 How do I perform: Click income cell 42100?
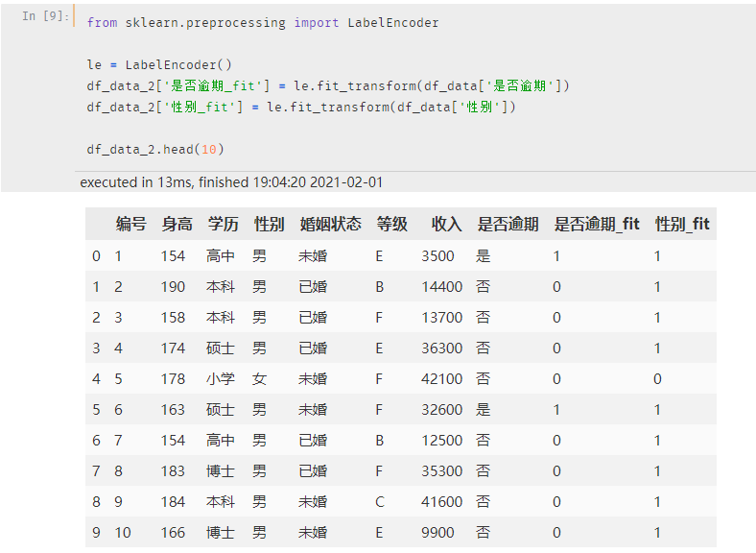tap(441, 379)
